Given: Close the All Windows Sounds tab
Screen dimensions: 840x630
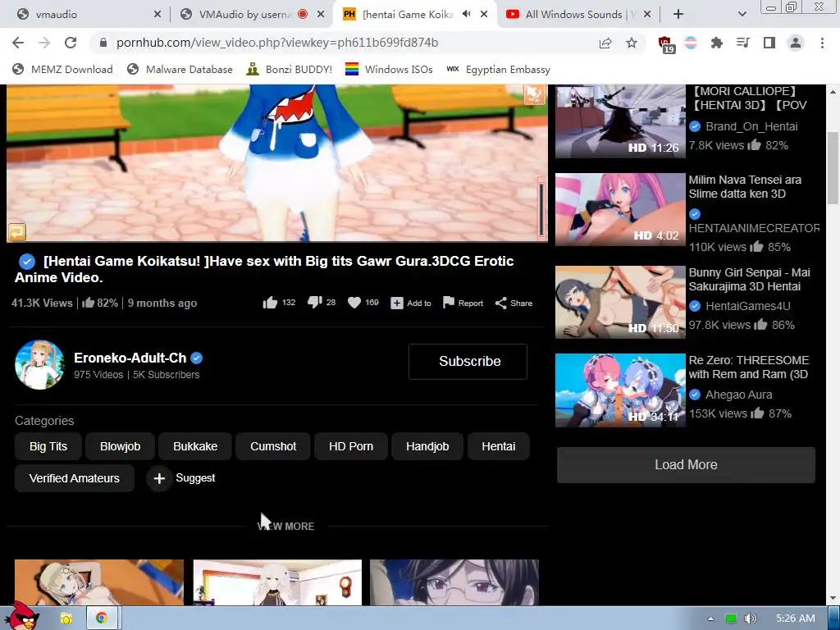Looking at the screenshot, I should (x=647, y=15).
